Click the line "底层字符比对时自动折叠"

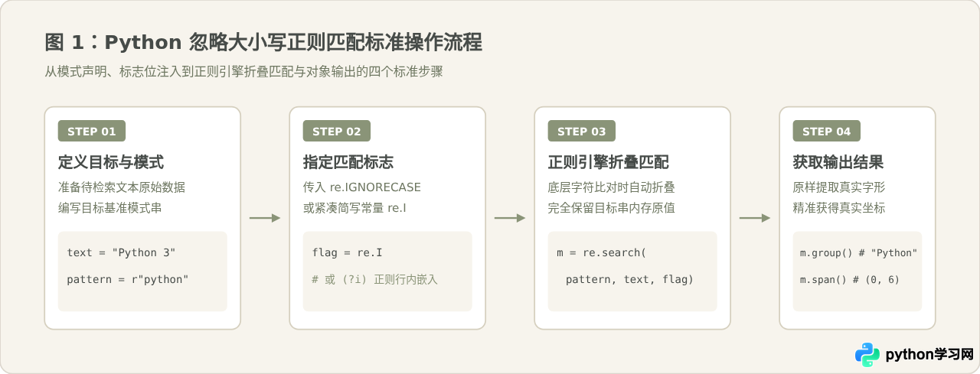click(612, 187)
